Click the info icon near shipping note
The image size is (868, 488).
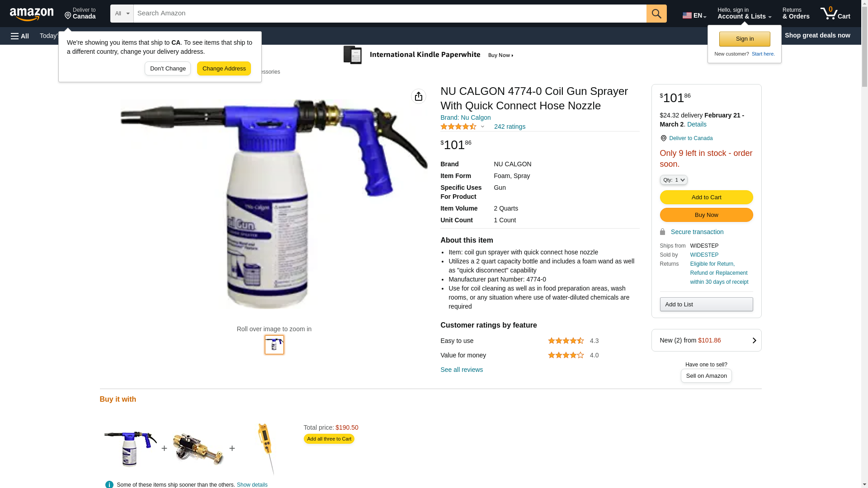[x=109, y=484]
